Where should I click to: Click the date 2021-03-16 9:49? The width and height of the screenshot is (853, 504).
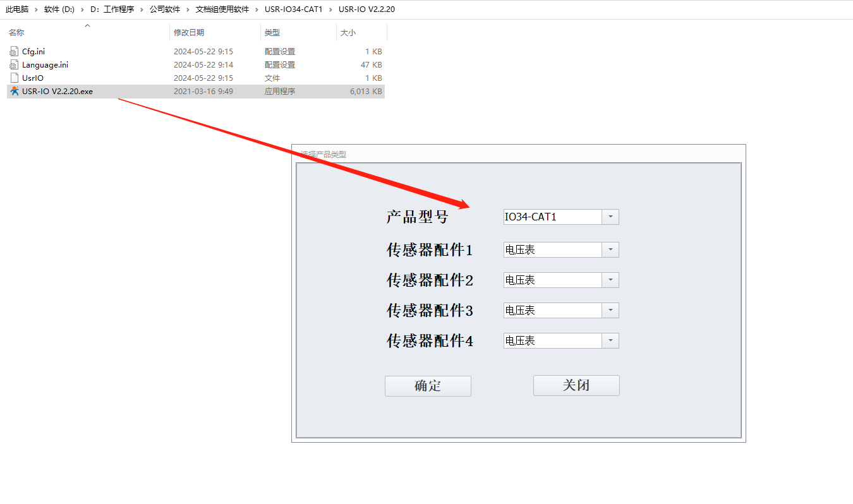click(x=203, y=91)
